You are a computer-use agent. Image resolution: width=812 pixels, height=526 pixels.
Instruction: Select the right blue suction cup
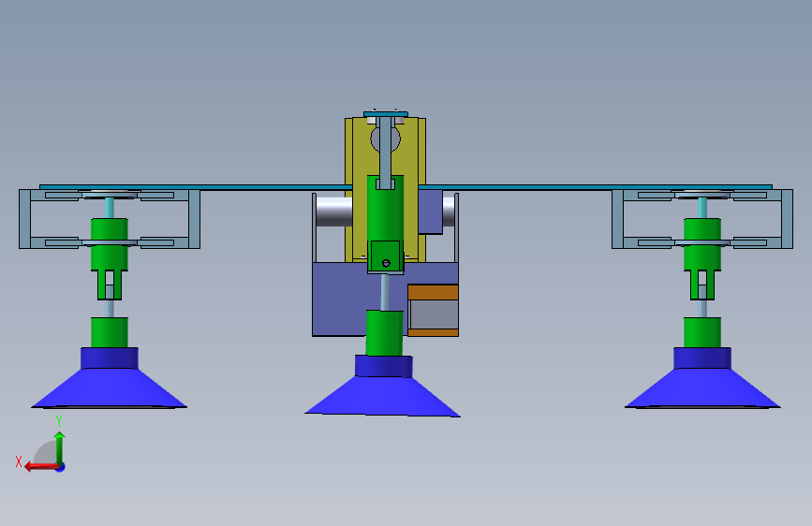[x=702, y=378]
